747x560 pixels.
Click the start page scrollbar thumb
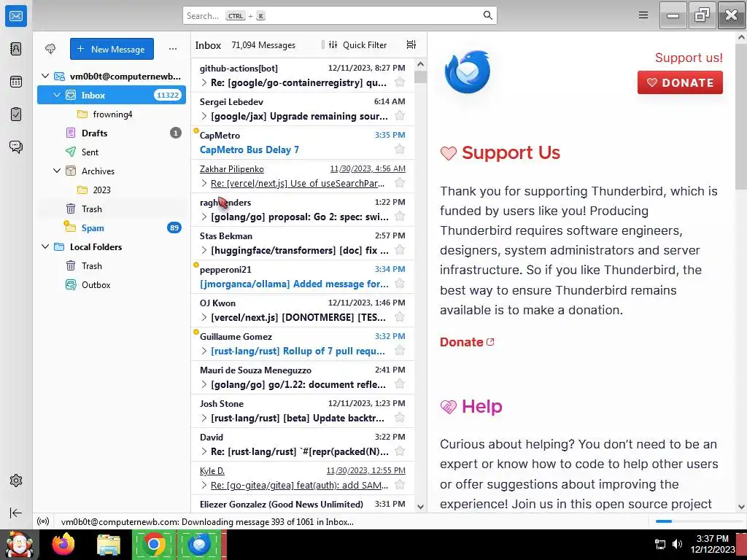point(741,117)
